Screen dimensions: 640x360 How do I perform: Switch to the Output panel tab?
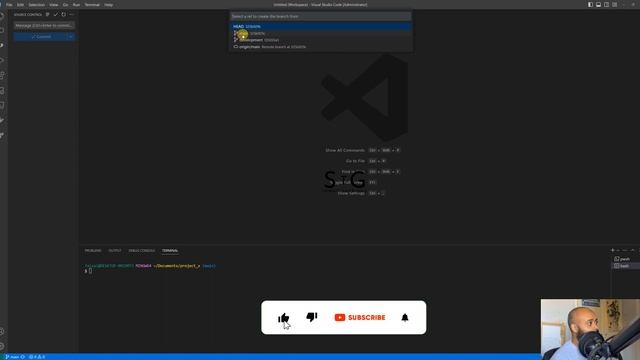click(x=115, y=251)
